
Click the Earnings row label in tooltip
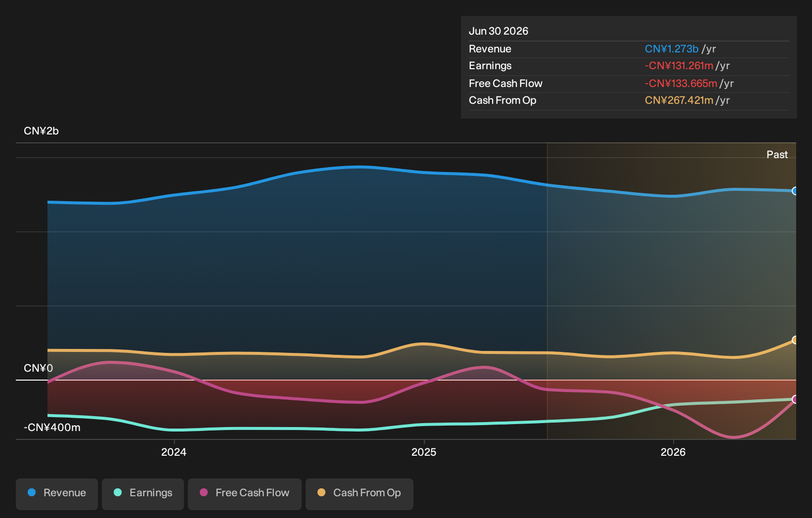pyautogui.click(x=490, y=66)
